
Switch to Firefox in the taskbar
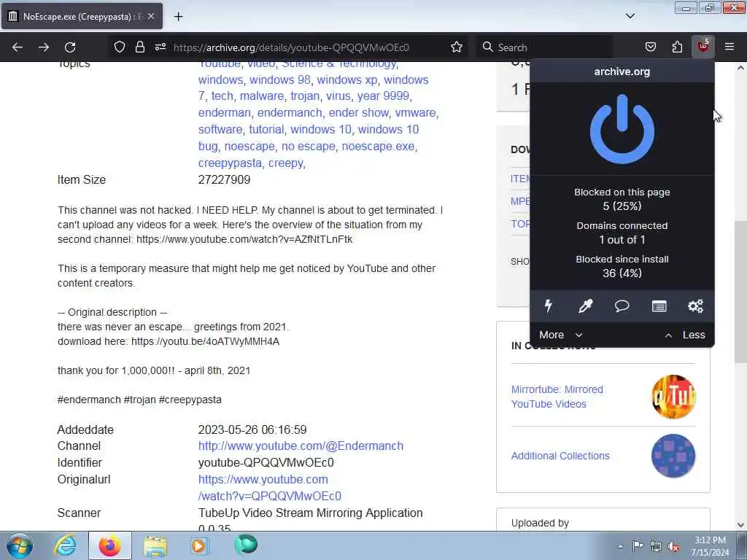pos(109,545)
